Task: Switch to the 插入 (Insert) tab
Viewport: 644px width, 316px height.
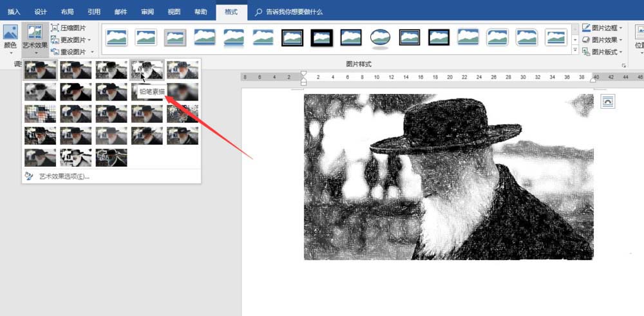Action: (14, 12)
